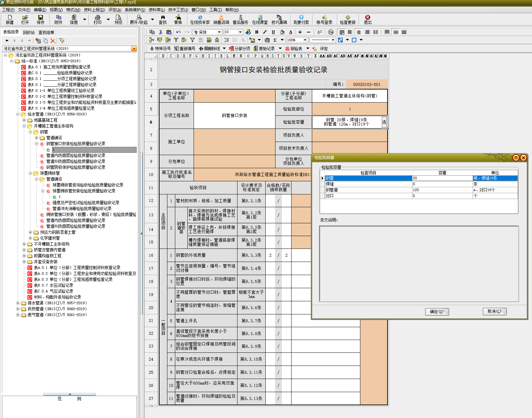Click the format painter brush icon
The image size is (532, 418).
pyautogui.click(x=248, y=32)
